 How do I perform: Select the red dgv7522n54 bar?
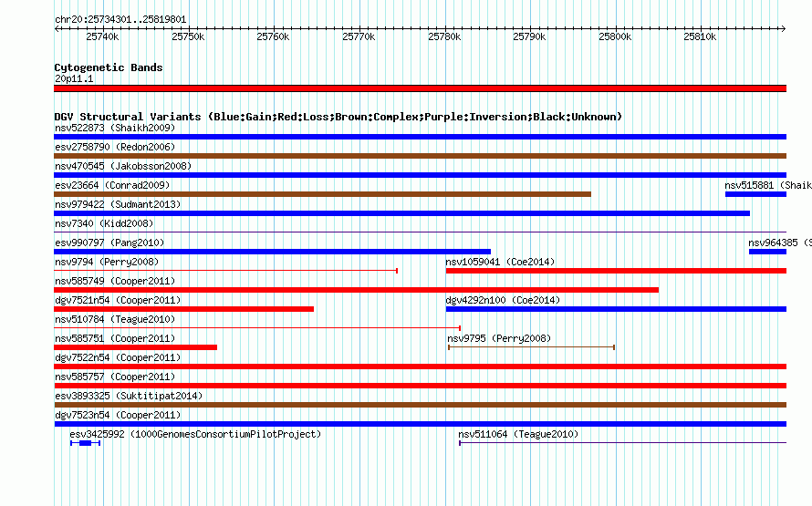click(420, 367)
